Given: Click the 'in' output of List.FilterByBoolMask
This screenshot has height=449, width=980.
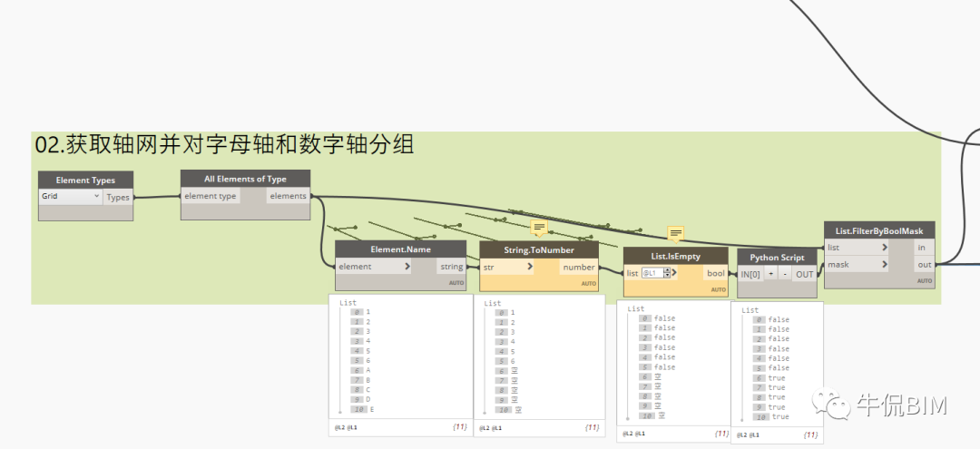Looking at the screenshot, I should 921,248.
